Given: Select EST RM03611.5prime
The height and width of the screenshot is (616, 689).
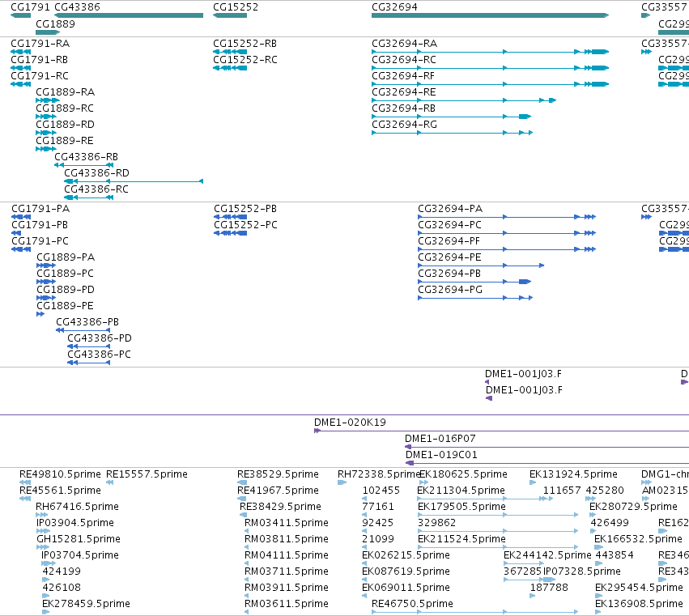Looking at the screenshot, I should pos(286,604).
